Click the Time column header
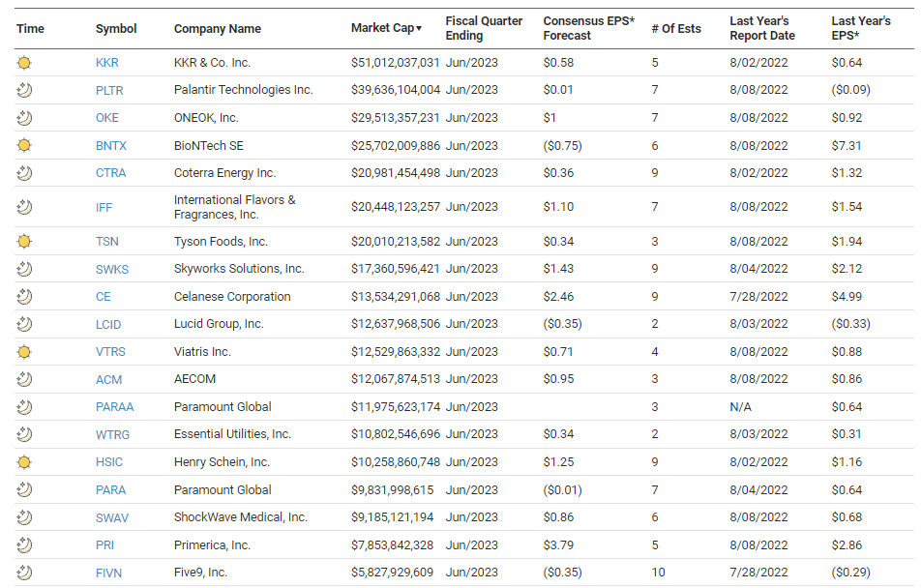Viewport: 921px width, 588px height. coord(31,28)
